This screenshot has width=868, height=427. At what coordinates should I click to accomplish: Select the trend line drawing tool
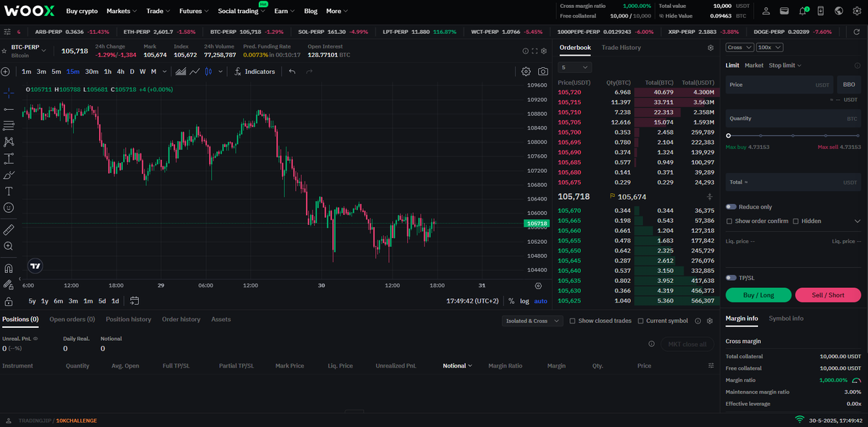tap(9, 109)
